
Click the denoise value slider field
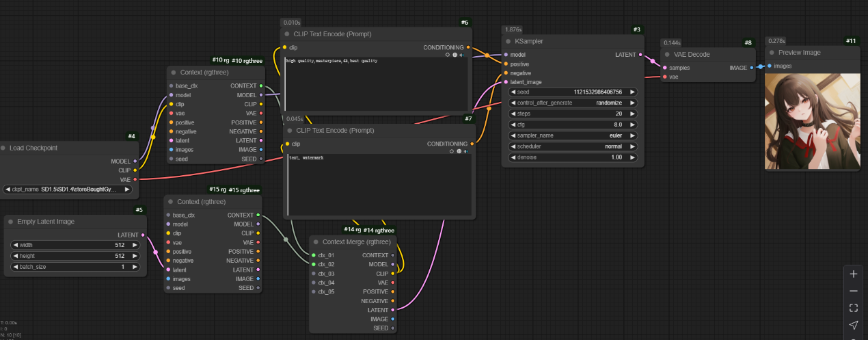[x=573, y=157]
